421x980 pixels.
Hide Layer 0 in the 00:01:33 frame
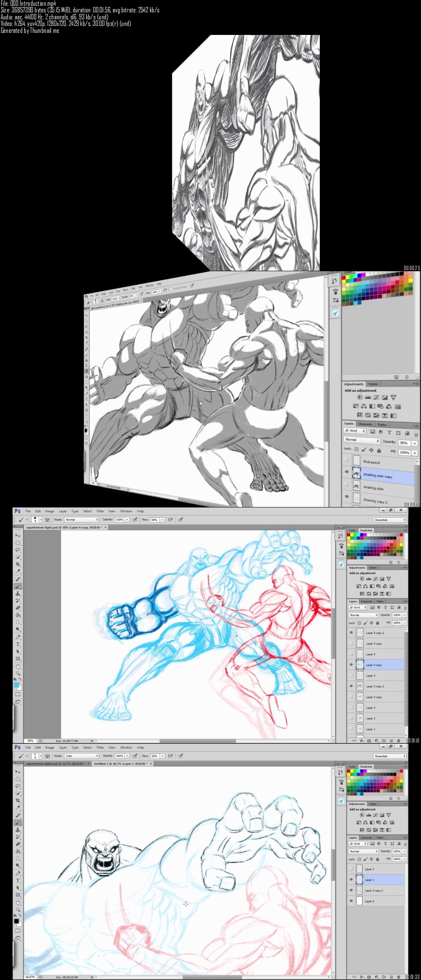[351, 901]
